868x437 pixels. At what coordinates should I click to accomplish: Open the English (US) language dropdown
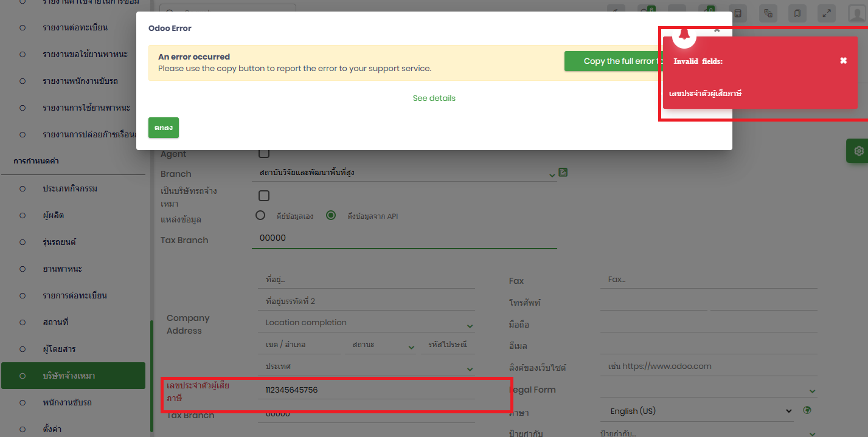point(701,411)
